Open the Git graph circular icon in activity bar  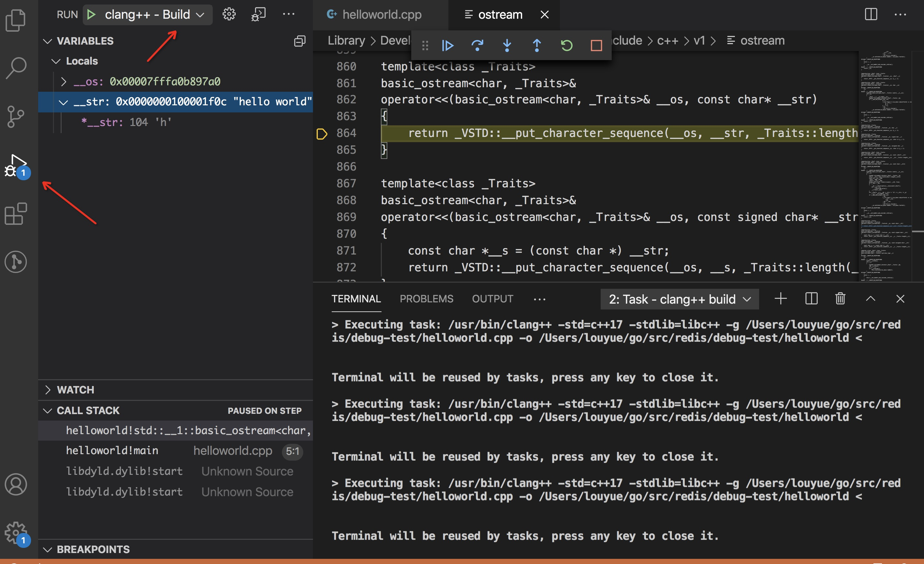coord(16,262)
